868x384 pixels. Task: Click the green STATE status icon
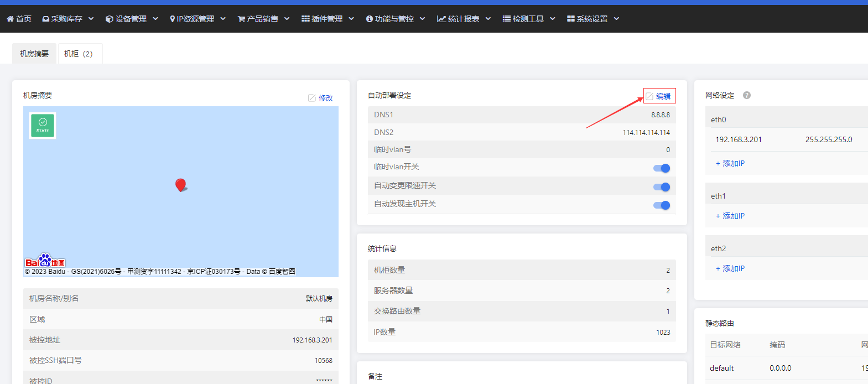point(43,126)
